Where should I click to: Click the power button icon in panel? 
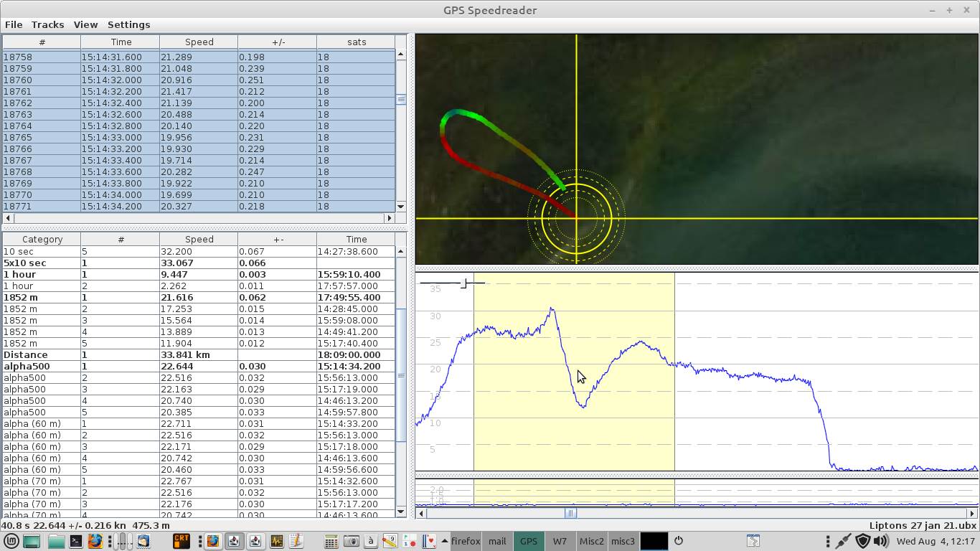678,541
